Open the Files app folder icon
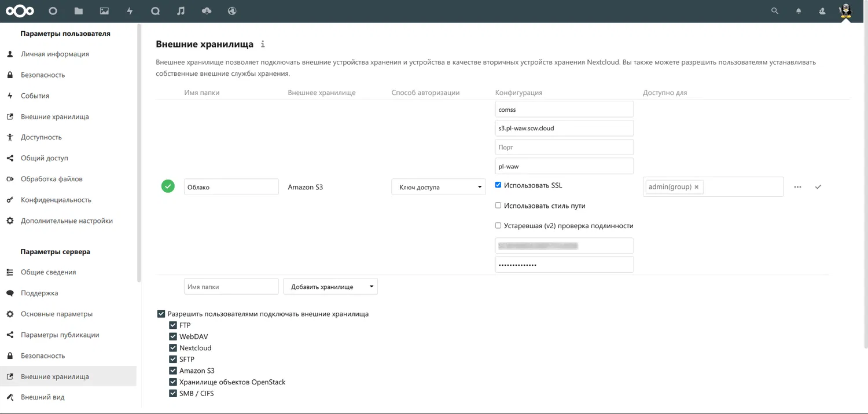868x414 pixels. pyautogui.click(x=78, y=11)
